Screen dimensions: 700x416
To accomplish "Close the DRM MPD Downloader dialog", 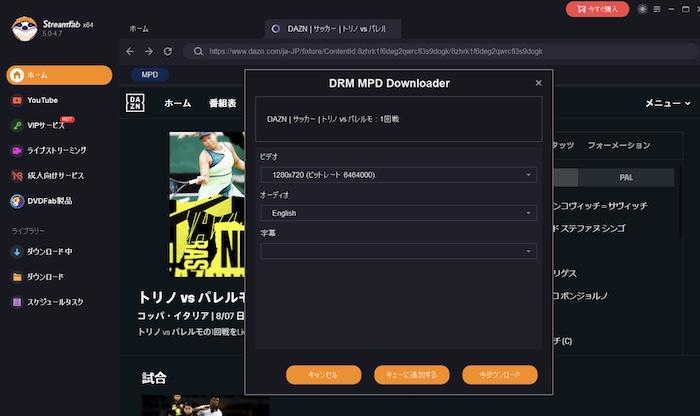I will 538,83.
